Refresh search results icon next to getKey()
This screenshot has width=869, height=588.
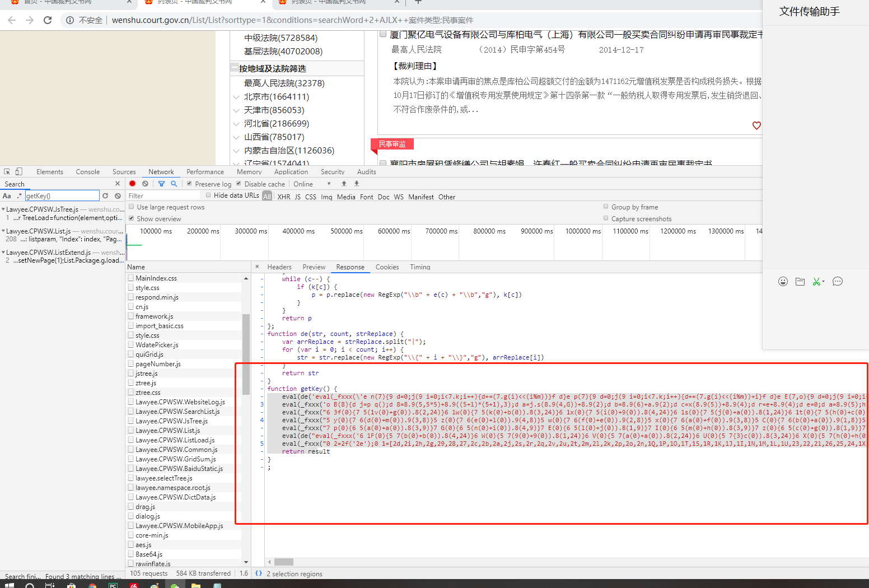(105, 196)
